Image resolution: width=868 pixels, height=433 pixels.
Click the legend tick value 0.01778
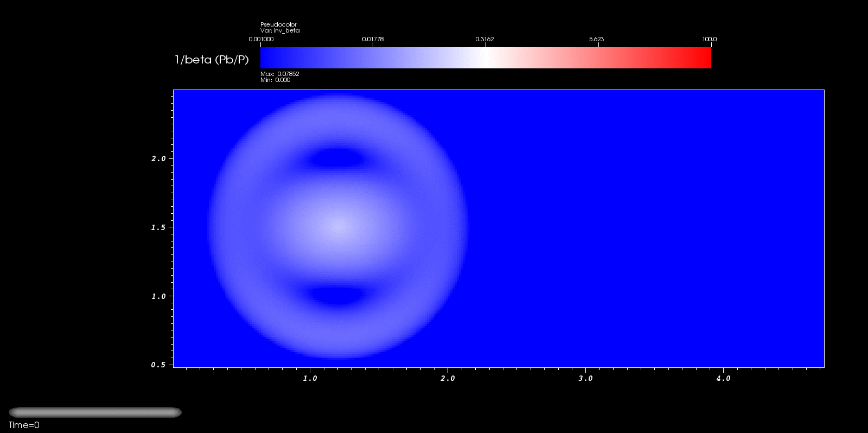pyautogui.click(x=373, y=39)
